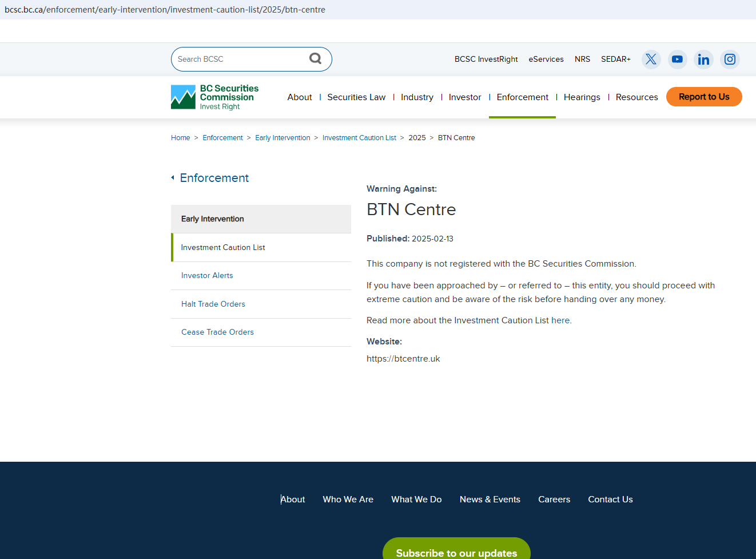Open BCSC X (Twitter) profile icon
756x559 pixels.
click(651, 59)
